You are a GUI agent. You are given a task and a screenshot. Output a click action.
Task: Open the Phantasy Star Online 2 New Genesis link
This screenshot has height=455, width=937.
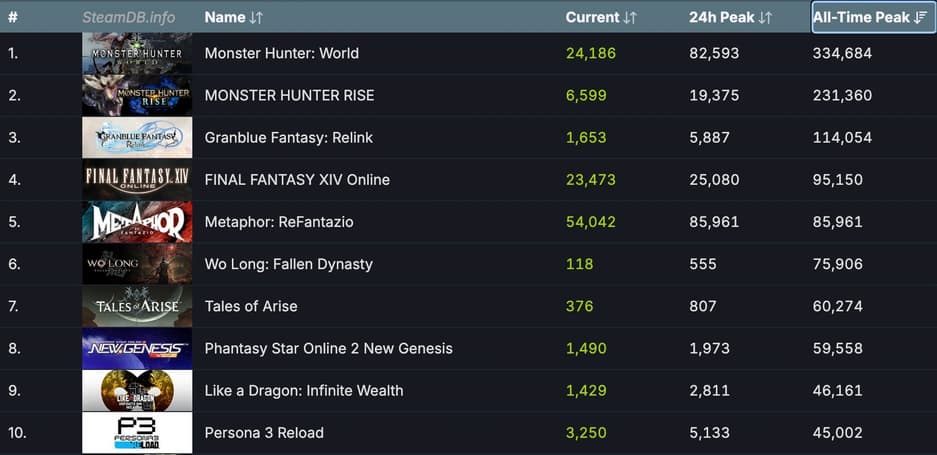[328, 349]
